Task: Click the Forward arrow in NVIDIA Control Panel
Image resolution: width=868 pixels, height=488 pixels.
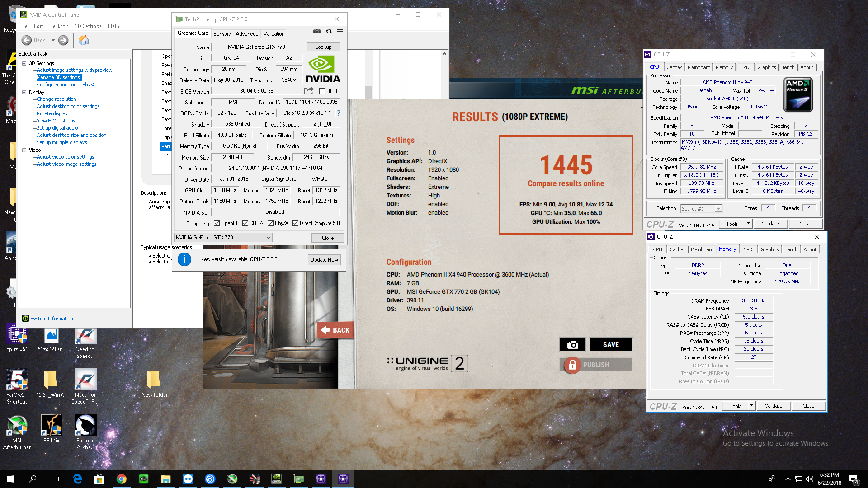Action: pos(63,40)
